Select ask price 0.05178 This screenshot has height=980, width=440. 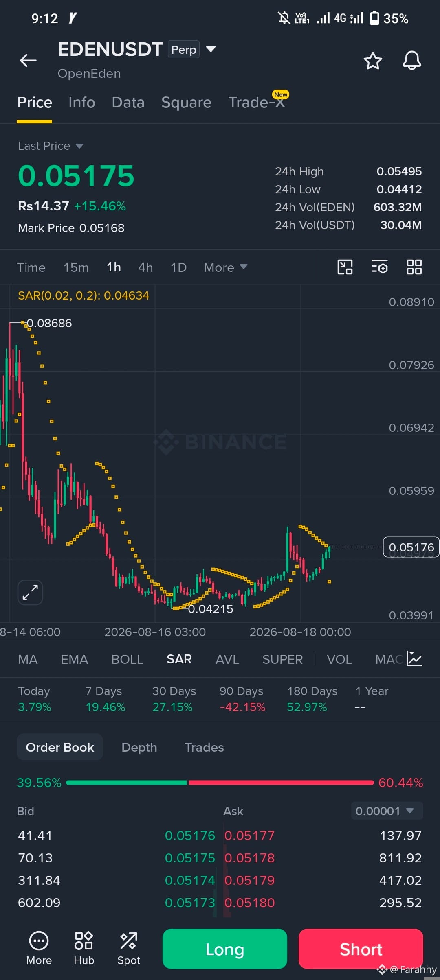250,858
